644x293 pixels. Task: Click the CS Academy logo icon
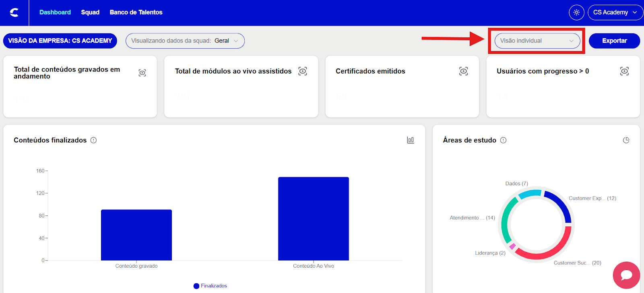14,12
